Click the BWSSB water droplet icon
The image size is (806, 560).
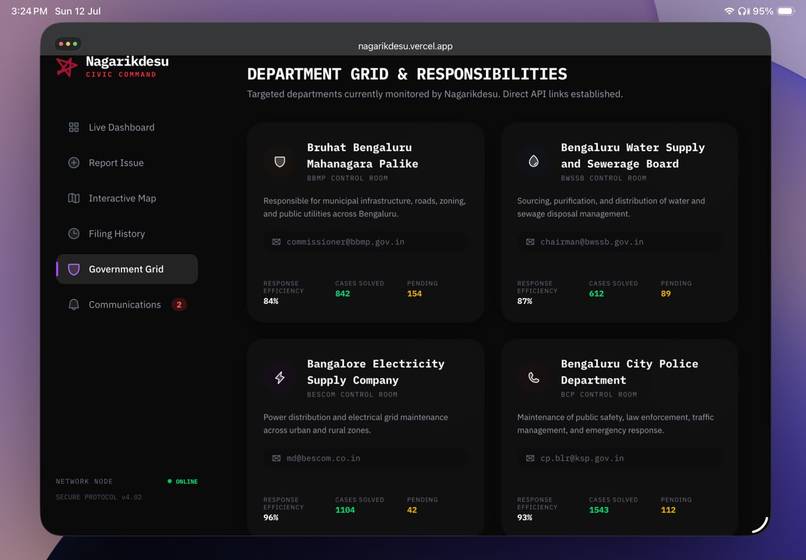pyautogui.click(x=534, y=161)
